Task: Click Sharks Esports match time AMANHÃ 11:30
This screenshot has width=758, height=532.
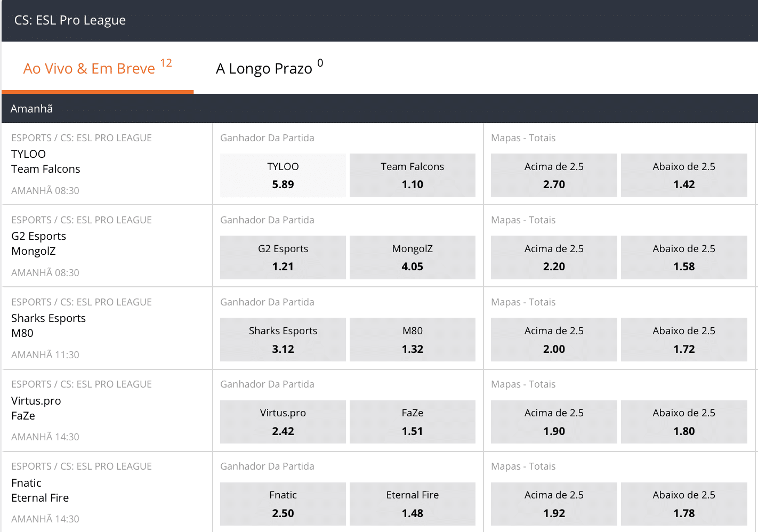Action: [45, 355]
